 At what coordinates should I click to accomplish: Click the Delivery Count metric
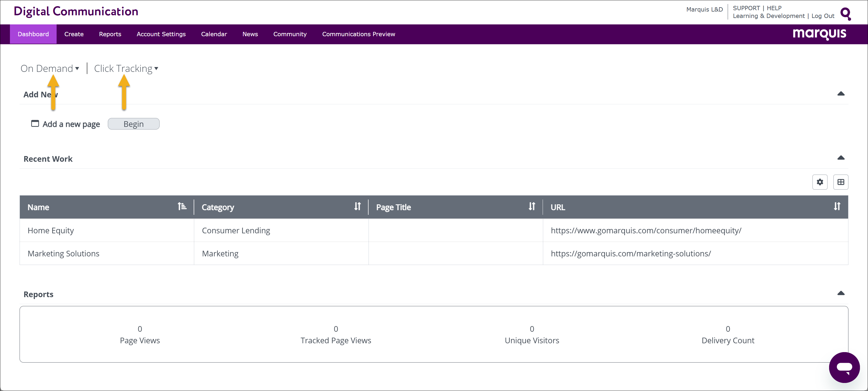coord(728,334)
